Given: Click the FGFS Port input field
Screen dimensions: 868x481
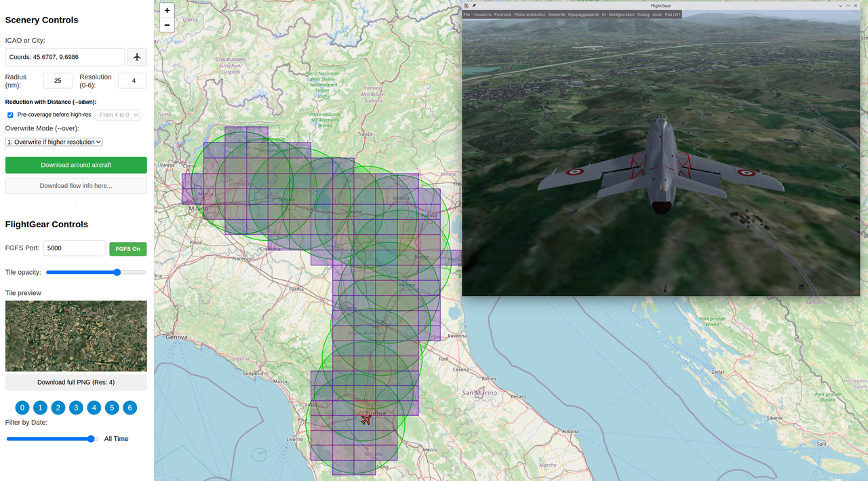Looking at the screenshot, I should point(74,248).
